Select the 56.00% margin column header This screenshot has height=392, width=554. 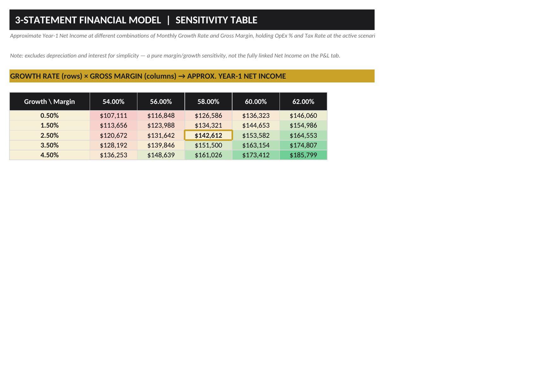(161, 101)
